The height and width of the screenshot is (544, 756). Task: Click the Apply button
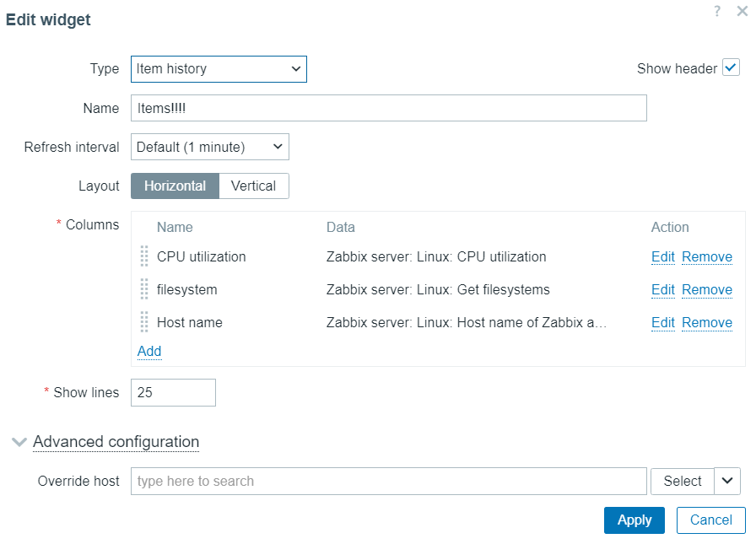tap(634, 520)
